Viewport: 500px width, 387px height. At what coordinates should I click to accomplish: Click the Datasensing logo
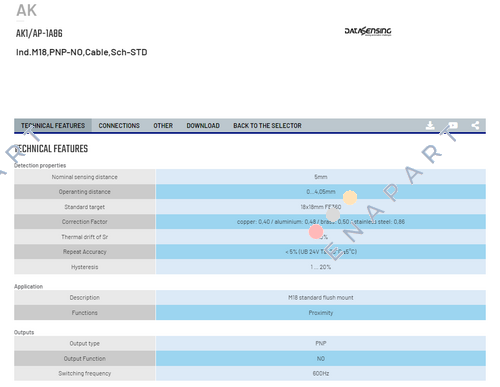[x=368, y=31]
